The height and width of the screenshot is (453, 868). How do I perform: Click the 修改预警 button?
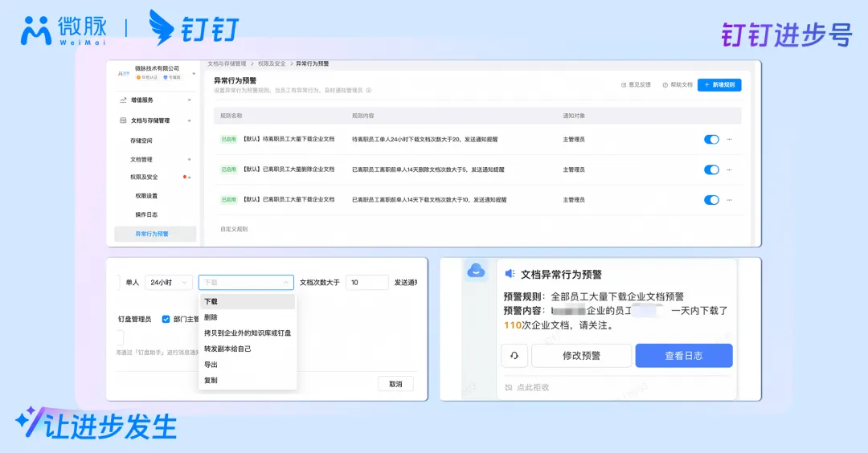click(581, 356)
